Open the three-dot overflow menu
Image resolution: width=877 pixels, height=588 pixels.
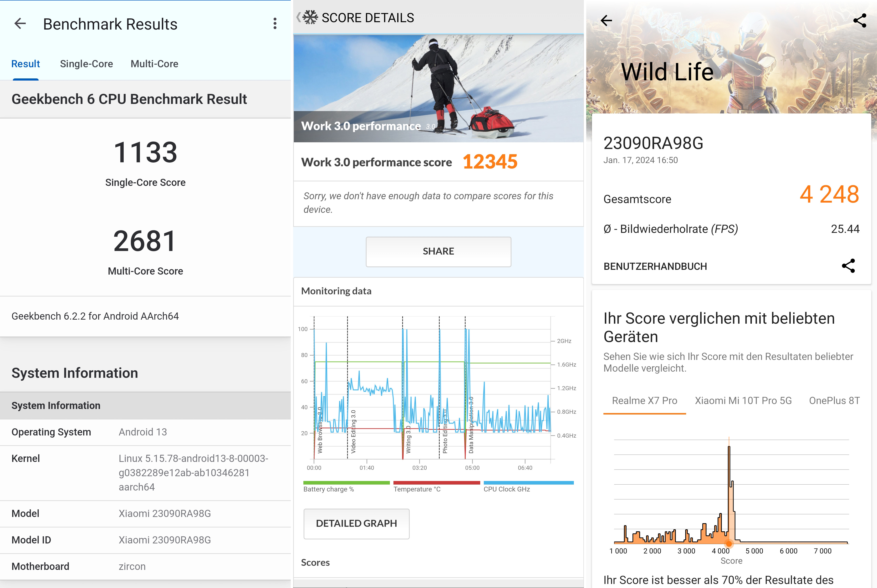pyautogui.click(x=275, y=24)
